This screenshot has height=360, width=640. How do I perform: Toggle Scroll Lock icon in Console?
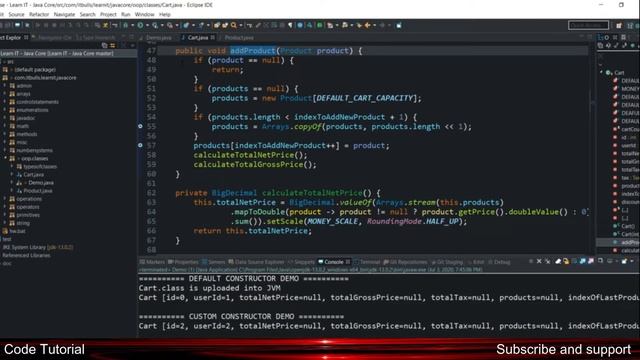[x=566, y=261]
